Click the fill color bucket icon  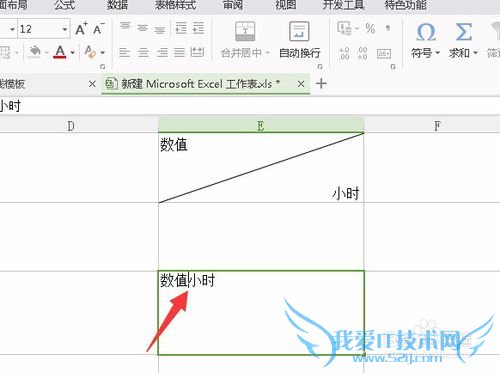(35, 52)
